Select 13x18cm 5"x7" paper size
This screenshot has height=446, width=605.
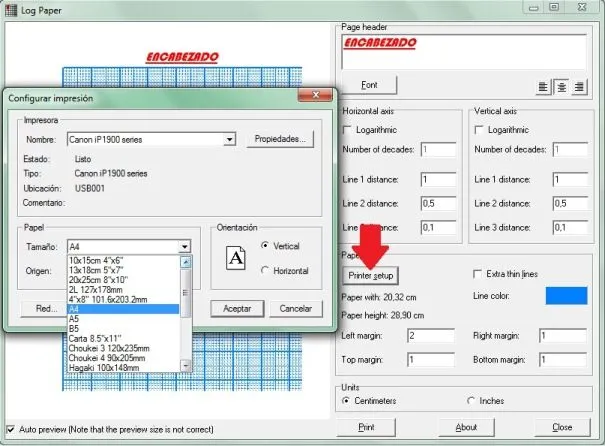[x=123, y=270]
